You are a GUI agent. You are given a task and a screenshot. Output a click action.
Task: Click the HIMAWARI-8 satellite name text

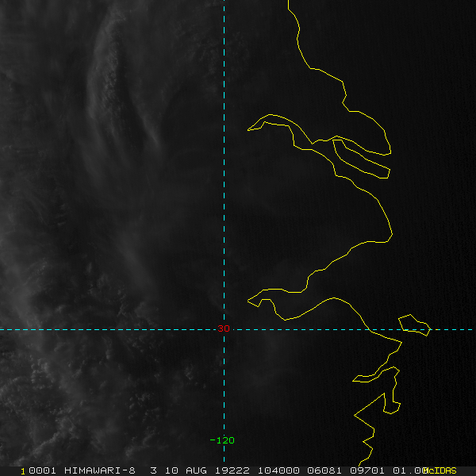[100, 470]
